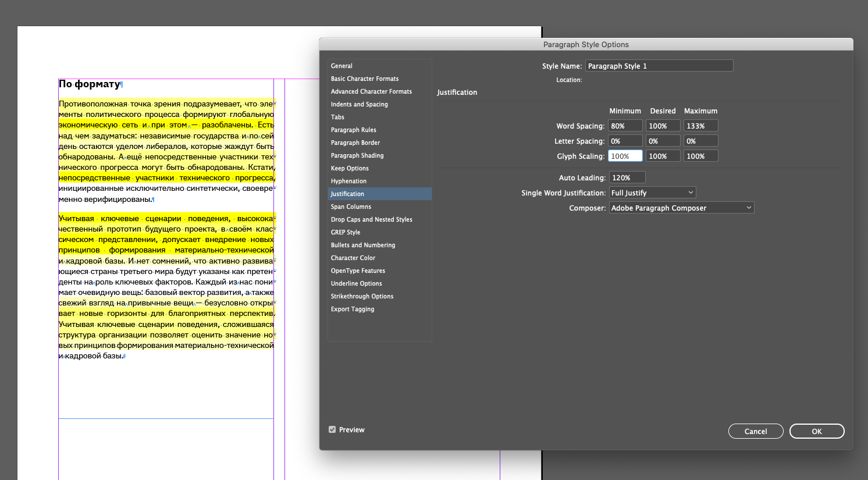Open the Export Tagging section
The width and height of the screenshot is (868, 480).
coord(353,309)
